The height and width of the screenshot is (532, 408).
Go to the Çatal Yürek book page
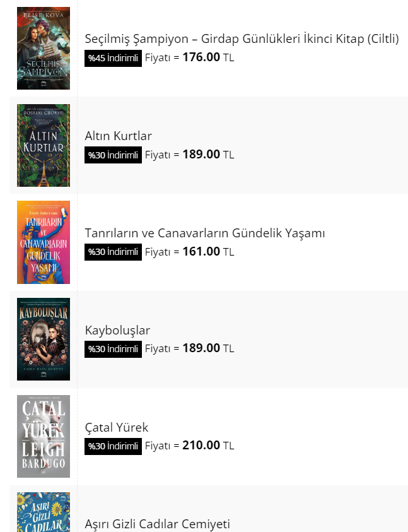[x=117, y=428]
